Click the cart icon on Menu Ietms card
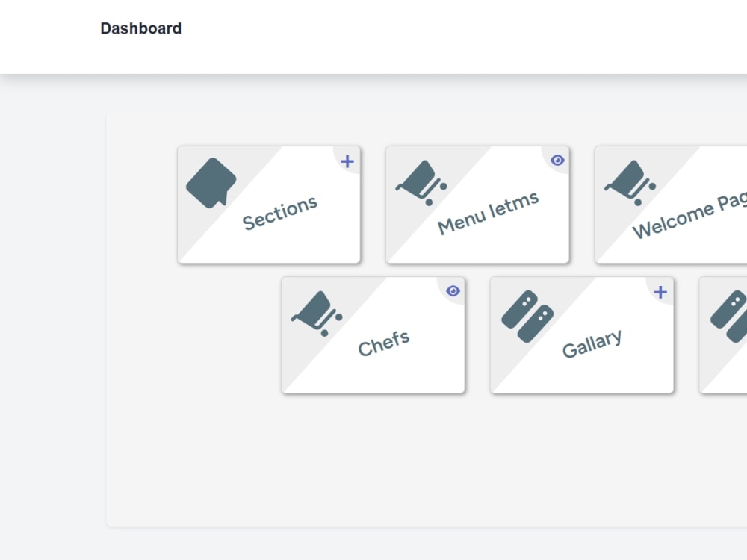The height and width of the screenshot is (560, 747). 421,183
